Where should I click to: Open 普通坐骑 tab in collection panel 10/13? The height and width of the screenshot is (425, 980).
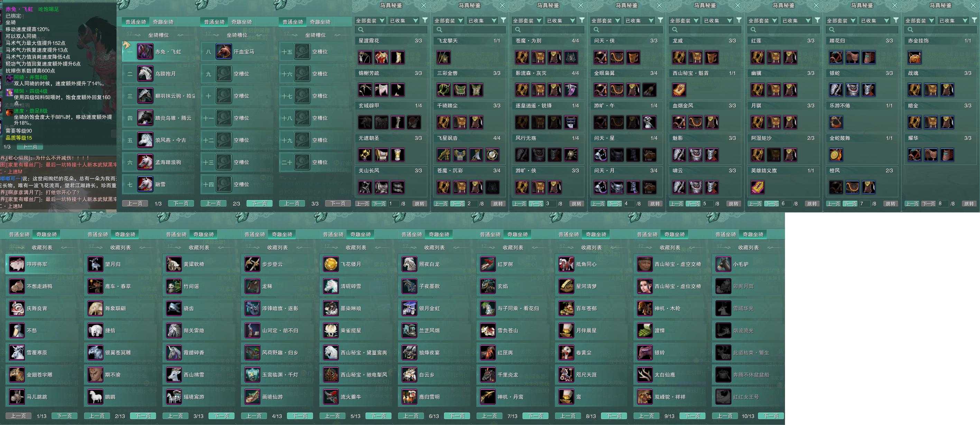coord(726,235)
